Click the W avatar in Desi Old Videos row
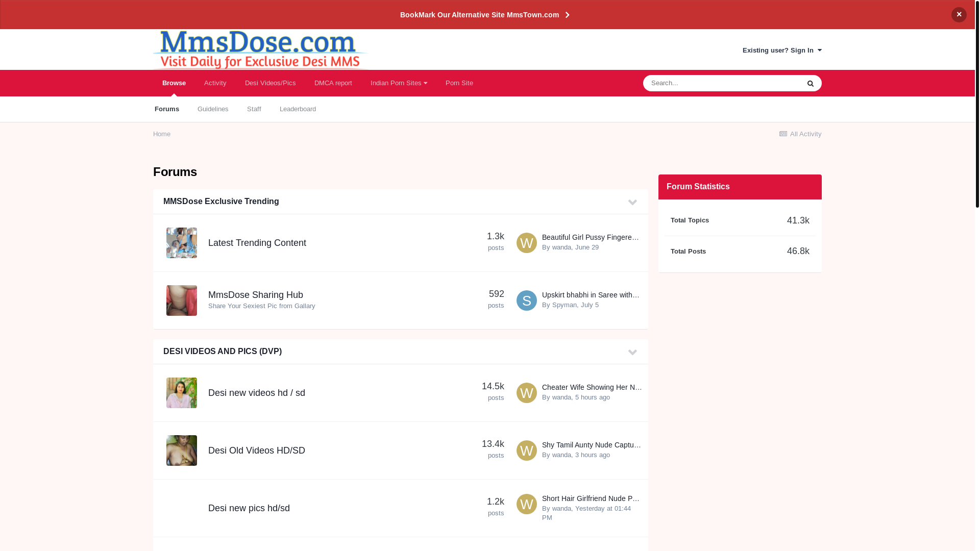The image size is (980, 551). (x=527, y=450)
